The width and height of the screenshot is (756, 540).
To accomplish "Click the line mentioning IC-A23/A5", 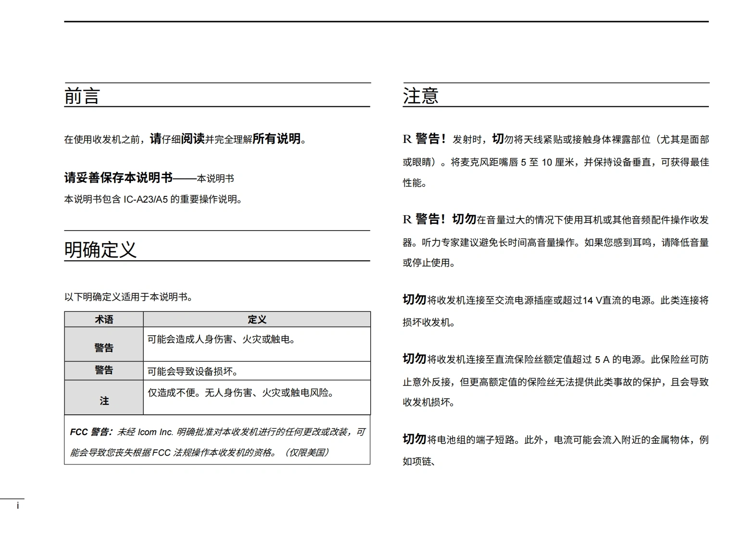I will [x=153, y=199].
